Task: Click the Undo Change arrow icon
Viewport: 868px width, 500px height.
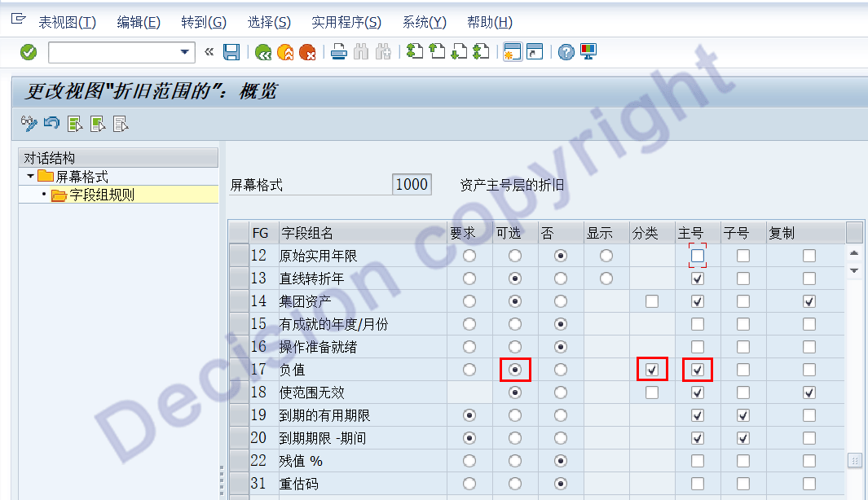Action: pos(51,123)
